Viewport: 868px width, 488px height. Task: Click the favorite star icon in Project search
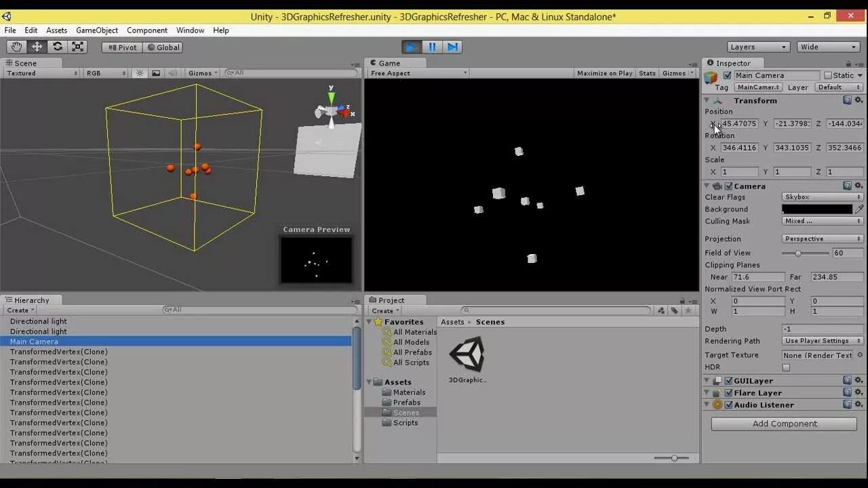[689, 310]
